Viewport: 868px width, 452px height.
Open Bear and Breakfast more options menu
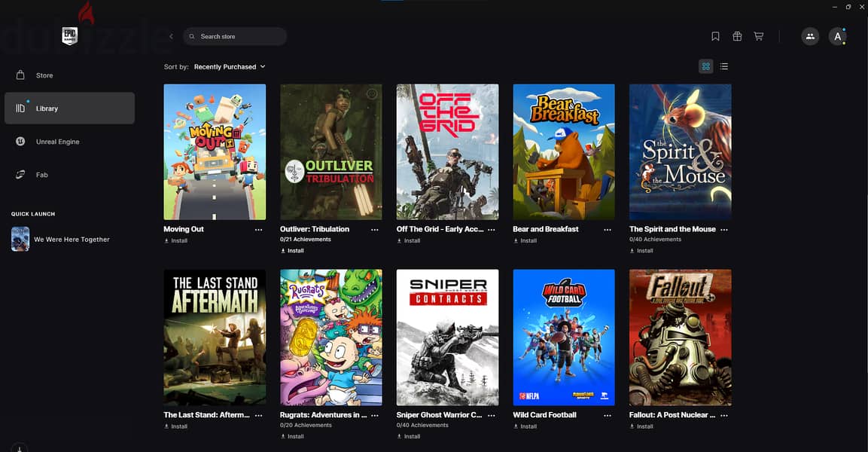tap(608, 229)
